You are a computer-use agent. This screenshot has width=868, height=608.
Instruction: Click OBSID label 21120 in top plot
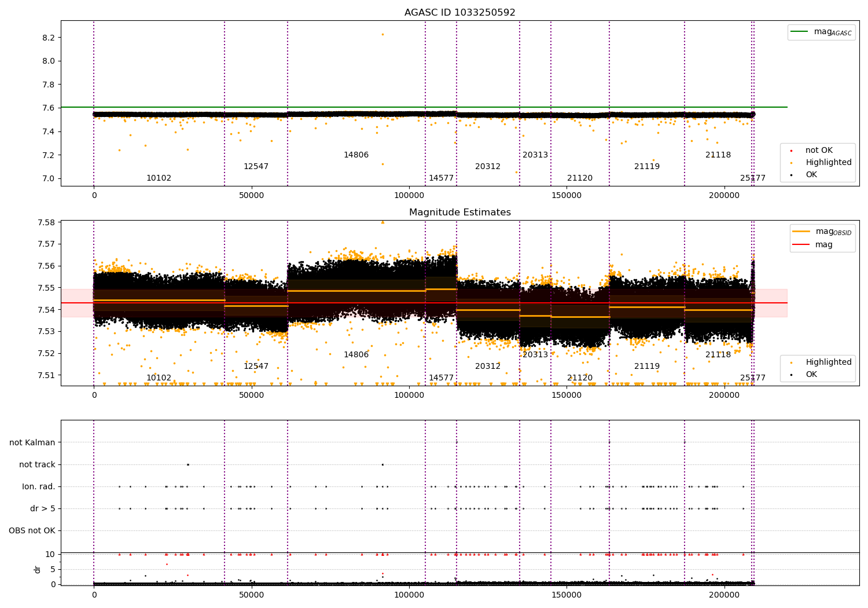point(580,178)
